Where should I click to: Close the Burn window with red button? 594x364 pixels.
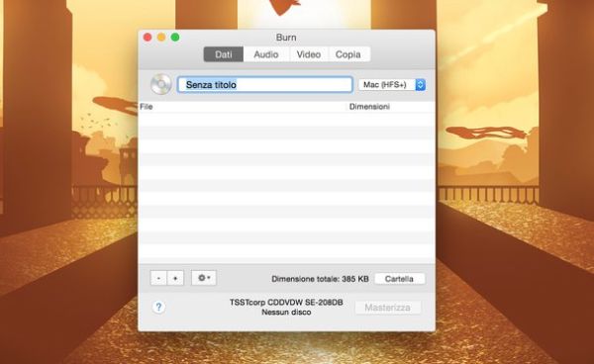point(148,37)
